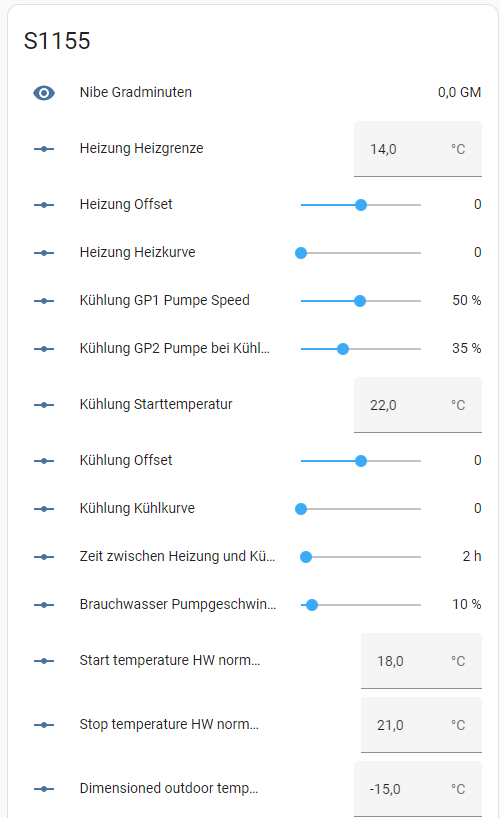Click the Kühlung Starttemperatur 22,0 input field

coord(418,405)
